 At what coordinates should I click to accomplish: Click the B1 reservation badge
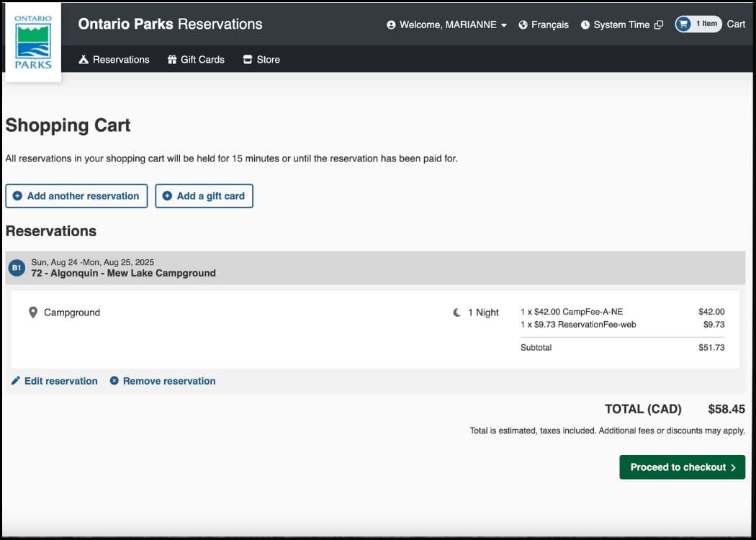tap(17, 268)
